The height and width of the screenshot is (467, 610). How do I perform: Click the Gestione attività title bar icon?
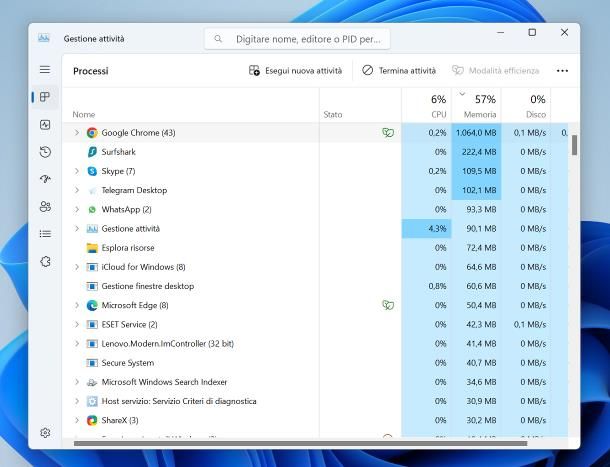point(44,39)
